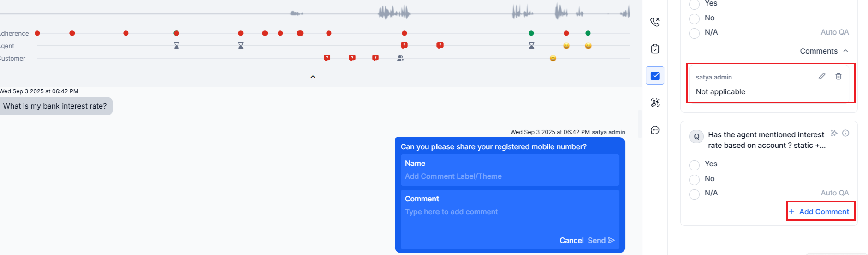
Task: Open the chat bubble sidebar icon
Action: coord(655,130)
